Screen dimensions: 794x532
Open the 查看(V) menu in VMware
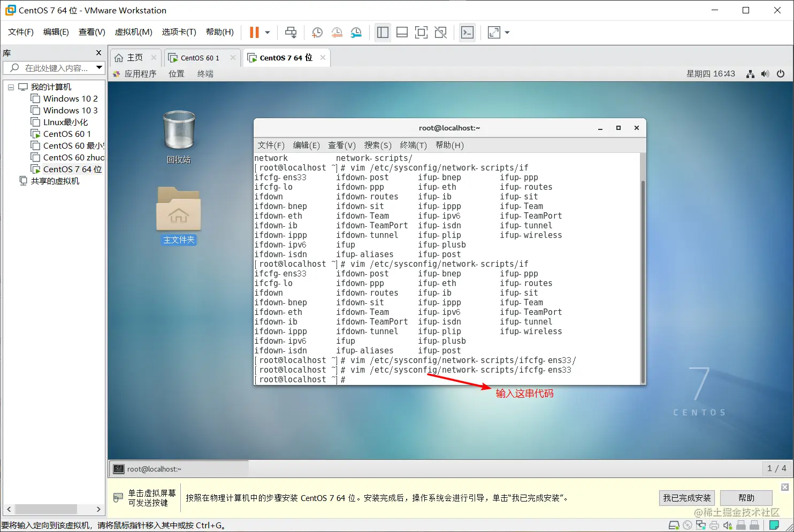pyautogui.click(x=92, y=32)
